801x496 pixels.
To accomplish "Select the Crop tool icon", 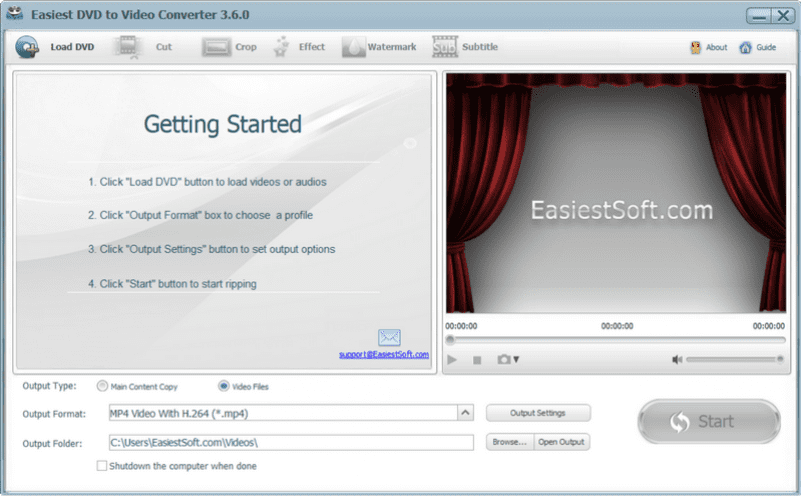I will [217, 48].
